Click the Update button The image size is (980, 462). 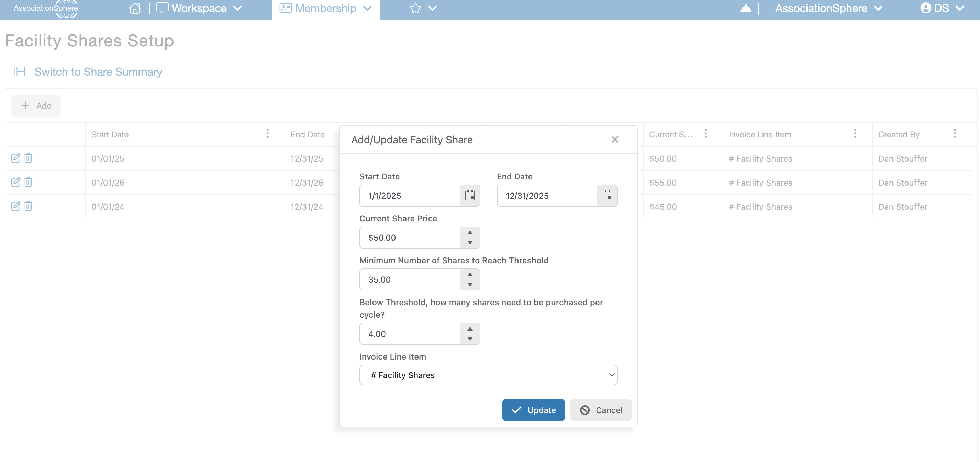(x=533, y=410)
